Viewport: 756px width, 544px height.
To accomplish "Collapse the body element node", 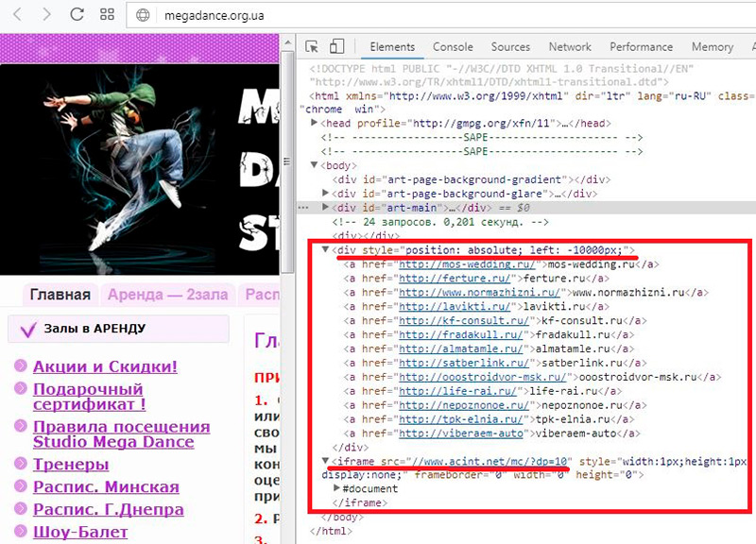I will [x=316, y=165].
